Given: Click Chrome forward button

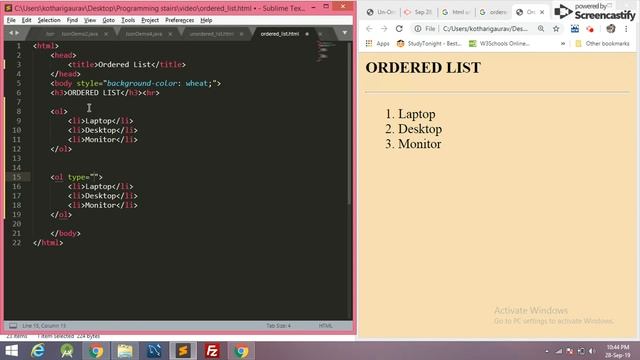Looking at the screenshot, I should click(384, 29).
